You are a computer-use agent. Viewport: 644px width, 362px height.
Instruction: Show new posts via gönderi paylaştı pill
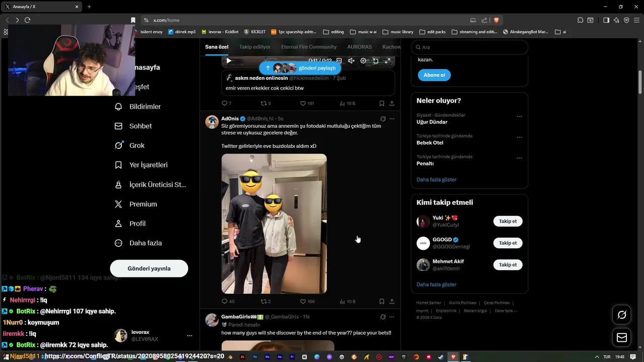pos(300,68)
